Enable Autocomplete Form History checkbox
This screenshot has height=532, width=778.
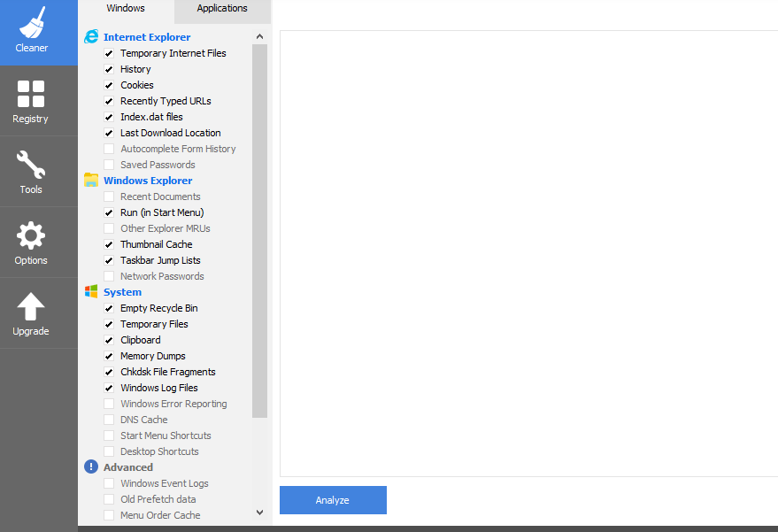(x=109, y=149)
